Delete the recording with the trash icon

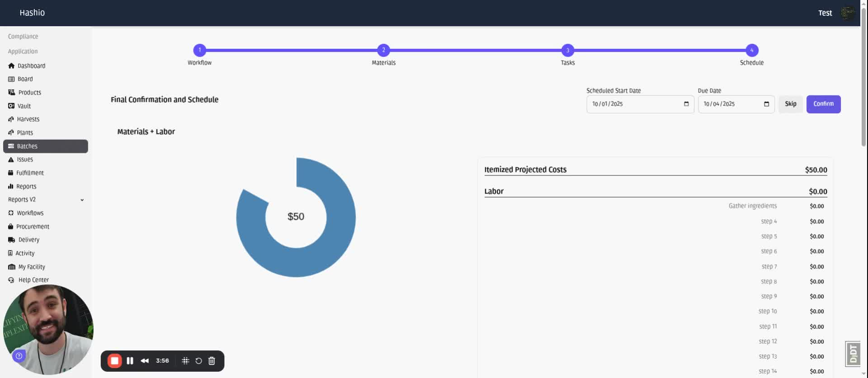pos(212,361)
